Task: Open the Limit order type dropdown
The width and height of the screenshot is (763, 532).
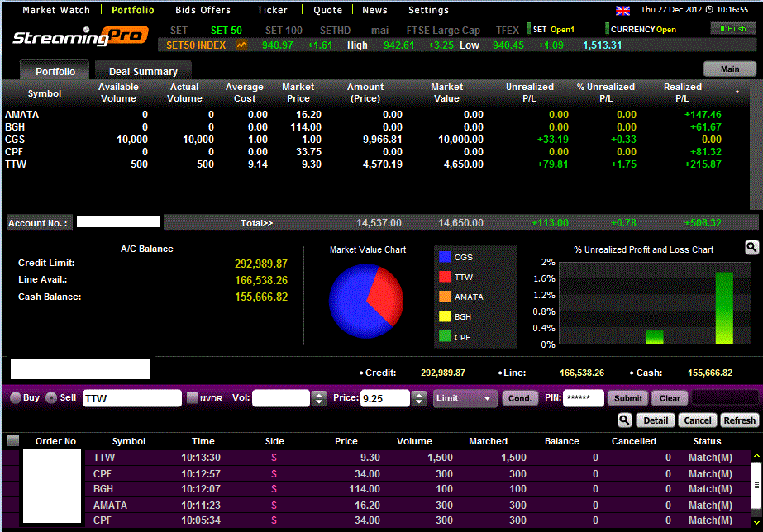Action: 465,398
